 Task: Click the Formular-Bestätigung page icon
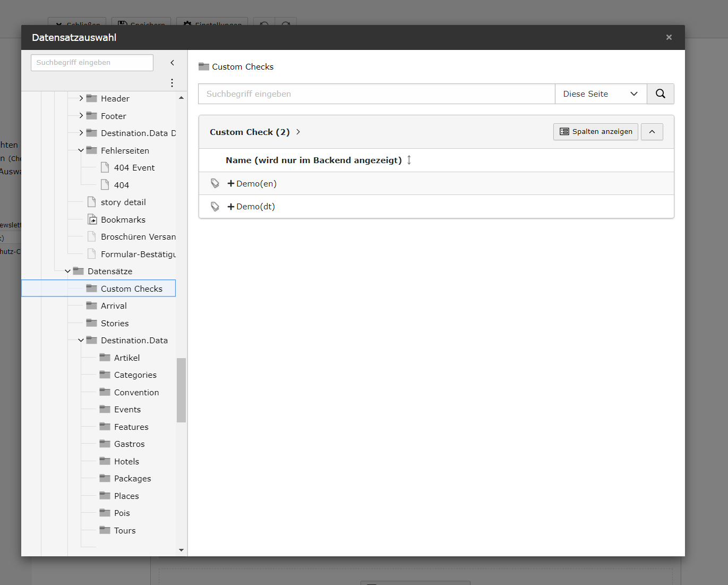(x=92, y=254)
